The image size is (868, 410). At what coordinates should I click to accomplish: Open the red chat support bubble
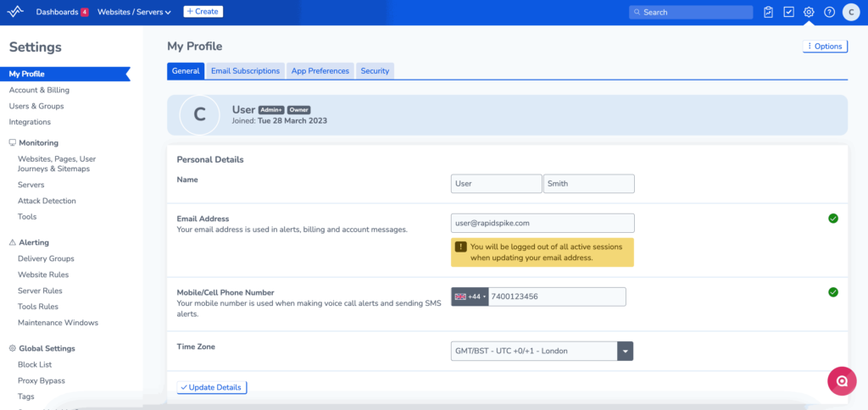click(x=842, y=380)
